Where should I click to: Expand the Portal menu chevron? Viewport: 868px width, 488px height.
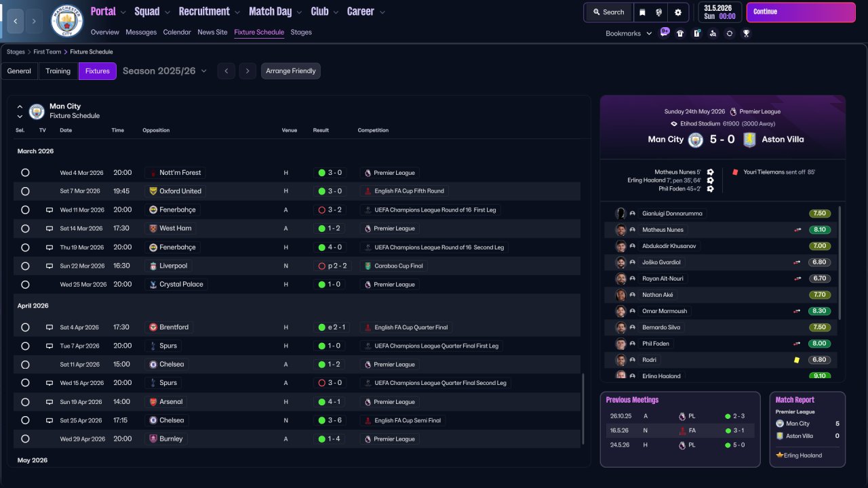click(123, 12)
